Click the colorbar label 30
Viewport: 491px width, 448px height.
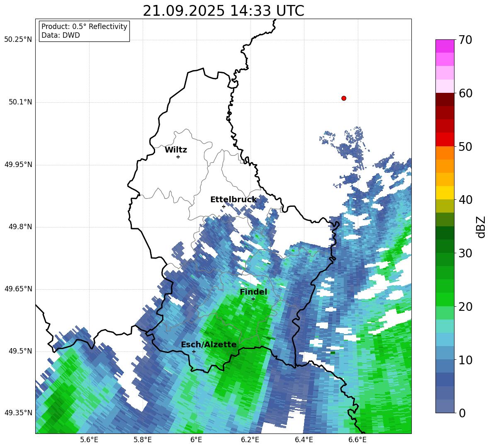point(465,253)
